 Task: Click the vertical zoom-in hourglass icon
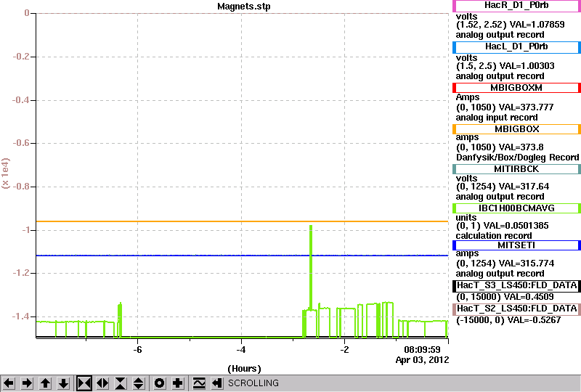tap(121, 383)
